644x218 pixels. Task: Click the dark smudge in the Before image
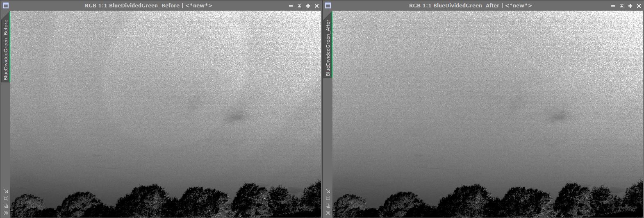(235, 117)
